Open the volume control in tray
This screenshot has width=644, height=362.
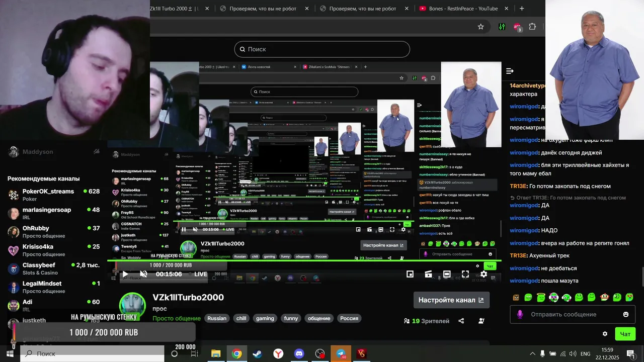tap(573, 353)
